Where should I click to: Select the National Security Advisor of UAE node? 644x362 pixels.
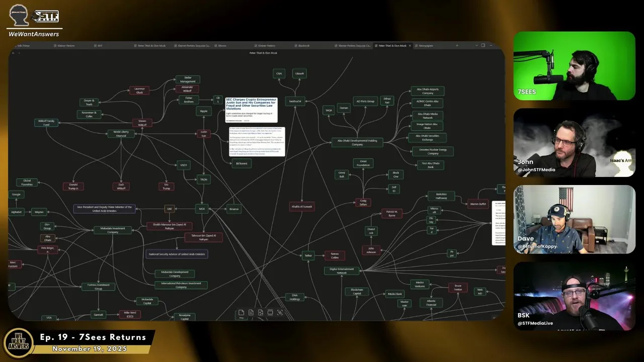click(x=177, y=254)
